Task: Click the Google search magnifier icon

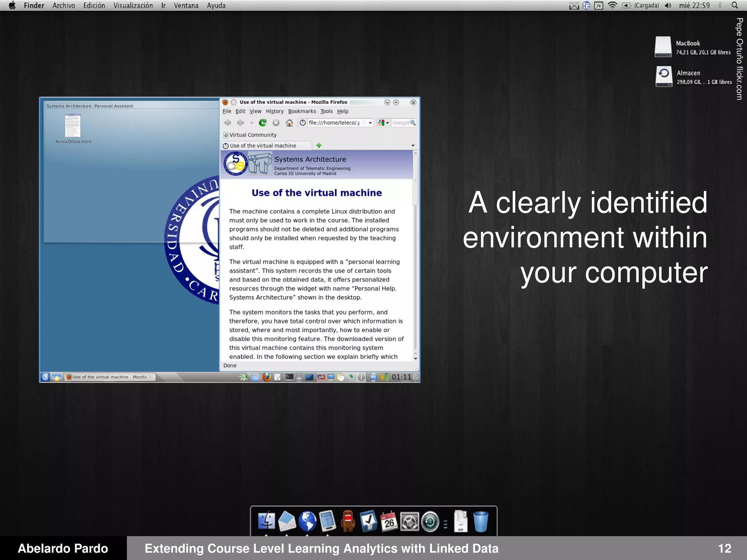Action: 413,123
